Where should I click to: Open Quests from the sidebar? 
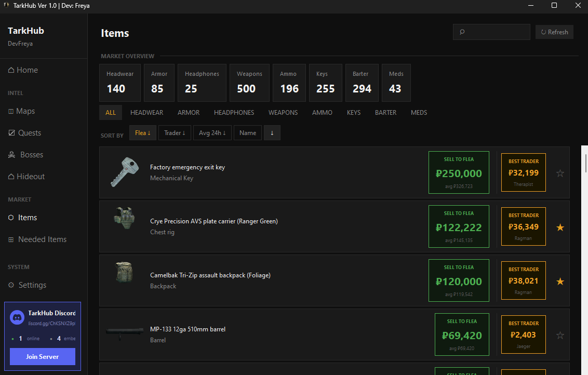24,133
